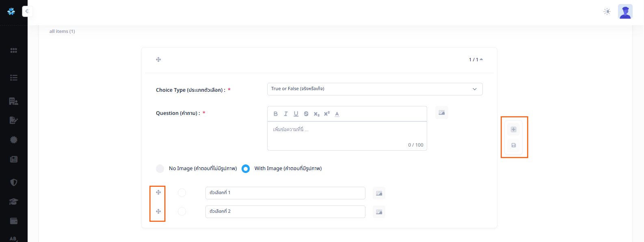This screenshot has height=242, width=644.
Task: Select the With Image radio option
Action: (x=246, y=169)
